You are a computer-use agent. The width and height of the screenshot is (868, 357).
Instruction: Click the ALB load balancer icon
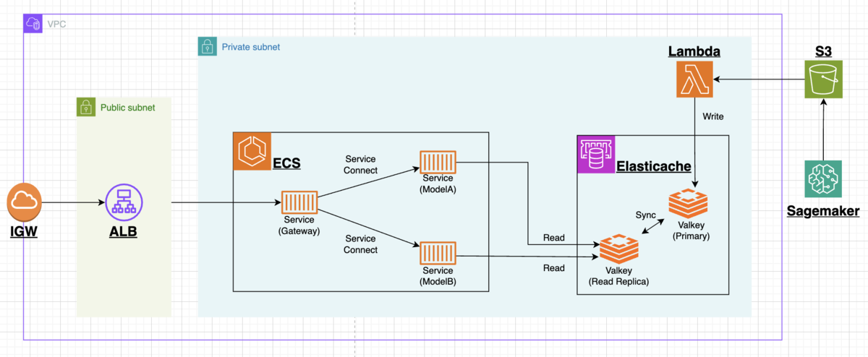point(124,203)
